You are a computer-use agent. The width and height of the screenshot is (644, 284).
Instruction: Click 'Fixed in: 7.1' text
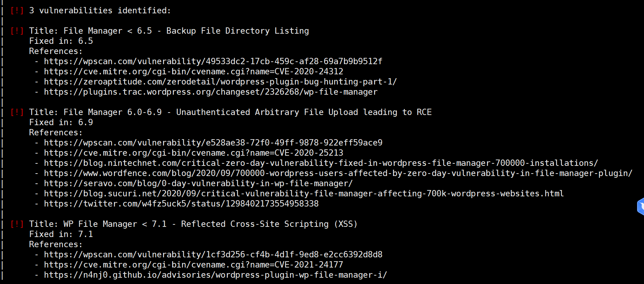coord(61,234)
